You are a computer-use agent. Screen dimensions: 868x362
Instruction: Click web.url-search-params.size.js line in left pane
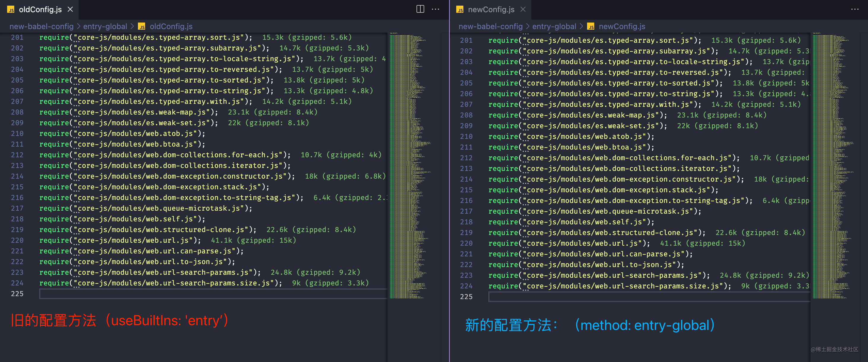click(x=161, y=283)
